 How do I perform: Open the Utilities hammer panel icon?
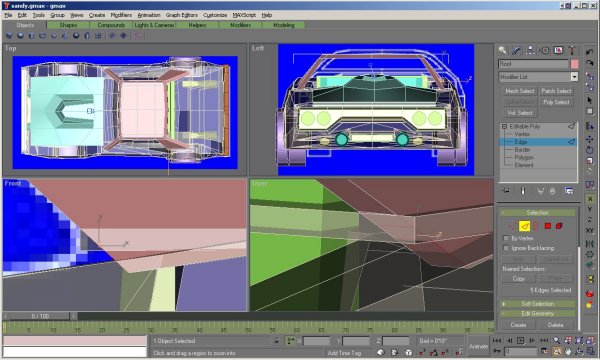572,50
